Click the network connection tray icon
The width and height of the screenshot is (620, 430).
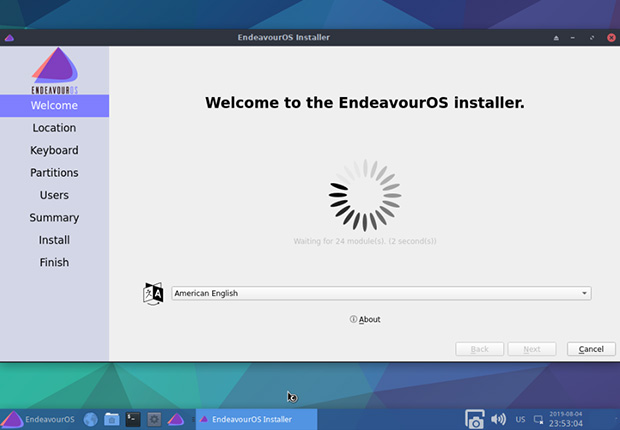539,419
